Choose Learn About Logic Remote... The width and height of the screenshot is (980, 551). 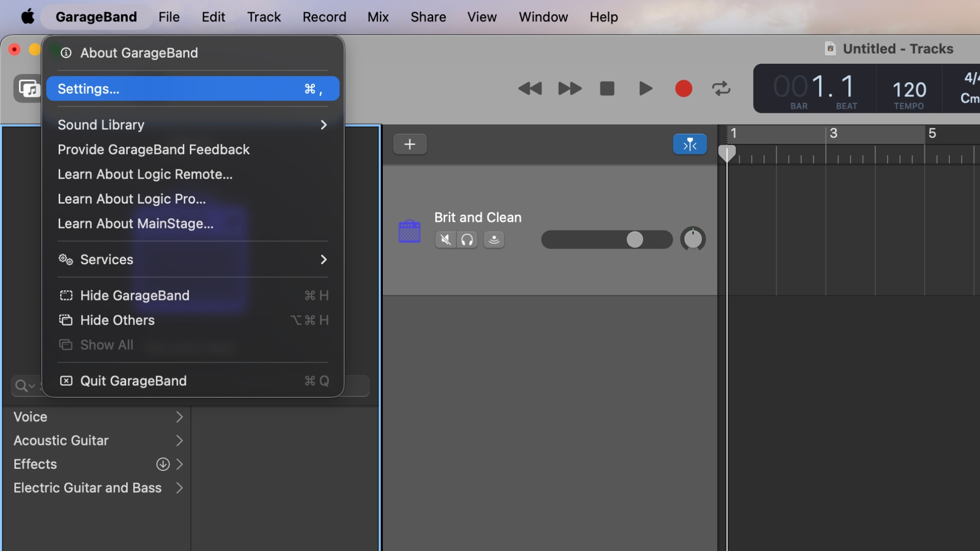tap(193, 174)
